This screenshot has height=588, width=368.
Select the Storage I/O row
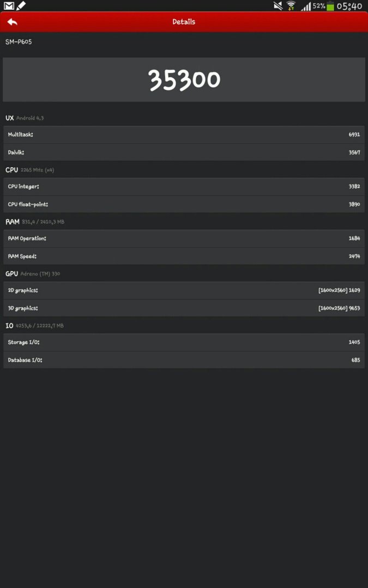pyautogui.click(x=184, y=342)
